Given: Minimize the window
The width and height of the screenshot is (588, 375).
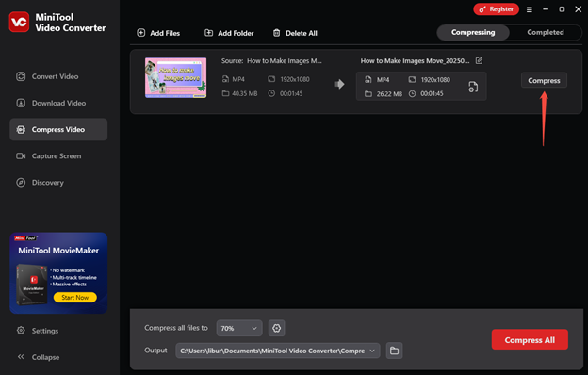Looking at the screenshot, I should click(546, 9).
